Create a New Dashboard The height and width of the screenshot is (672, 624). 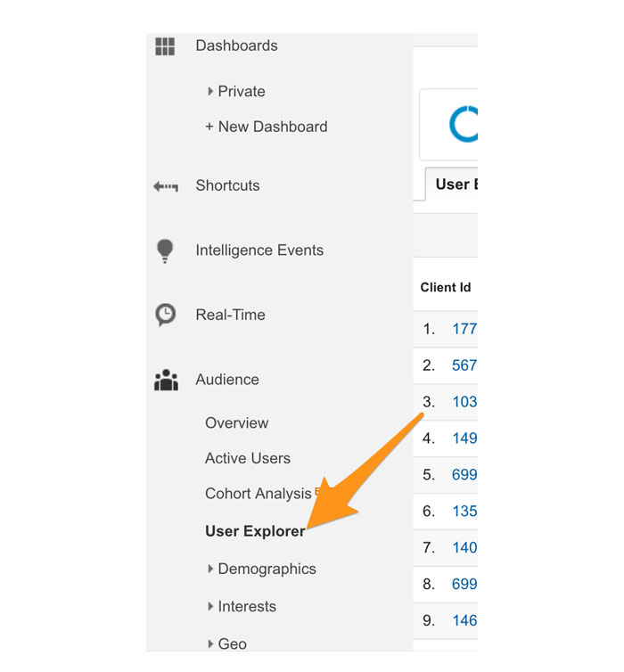click(266, 127)
